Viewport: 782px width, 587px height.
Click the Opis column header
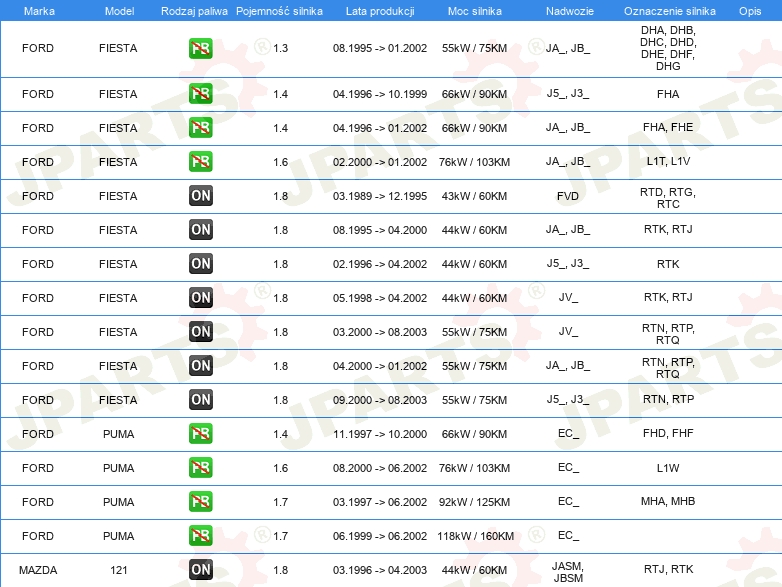[x=750, y=11]
